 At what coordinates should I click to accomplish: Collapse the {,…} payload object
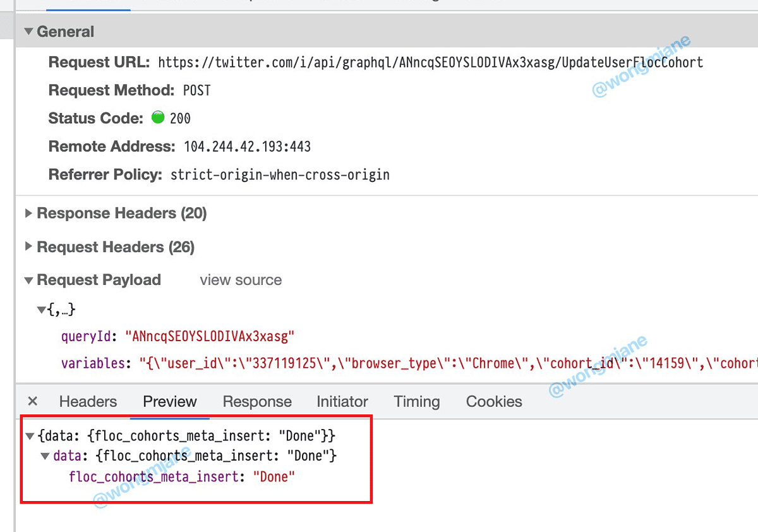pos(41,309)
